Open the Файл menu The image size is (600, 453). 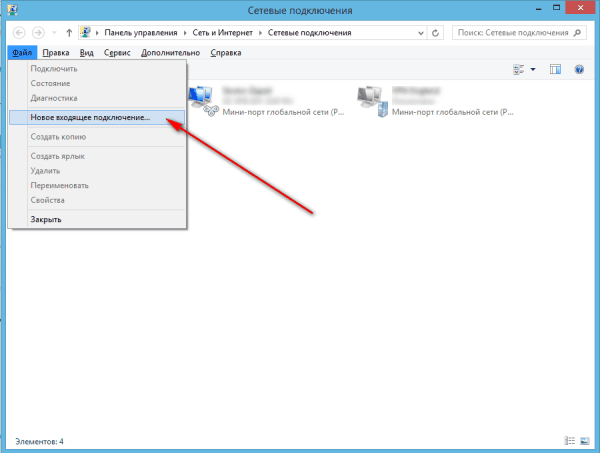[22, 53]
